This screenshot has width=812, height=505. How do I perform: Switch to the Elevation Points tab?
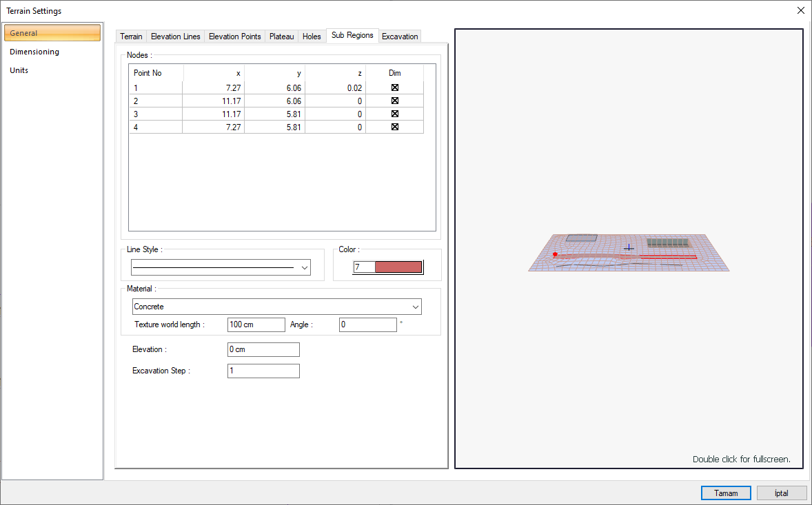[234, 37]
